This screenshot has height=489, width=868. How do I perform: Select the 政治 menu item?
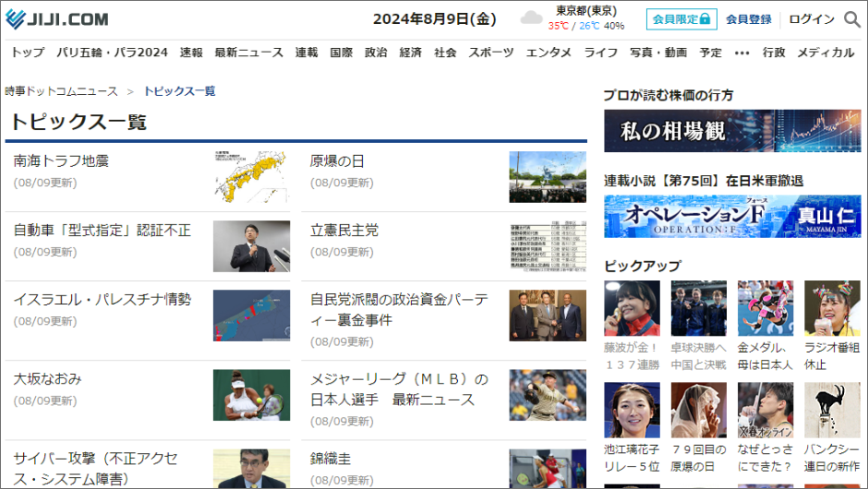click(376, 53)
